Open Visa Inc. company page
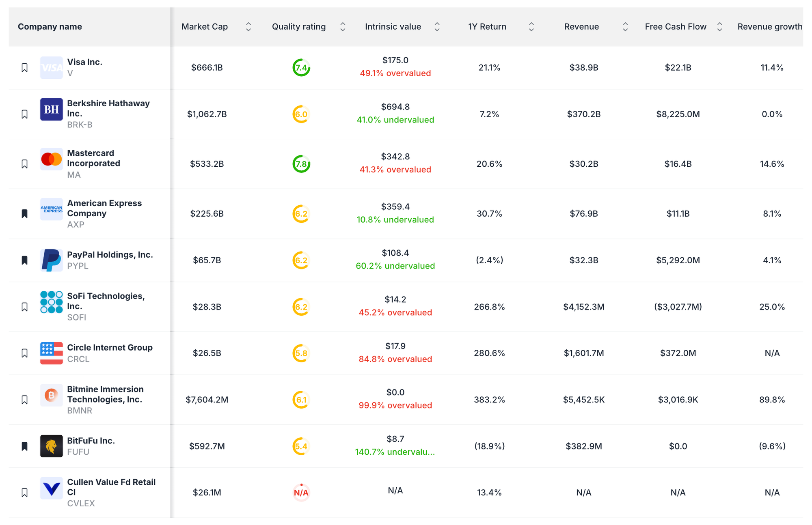The image size is (812, 525). coord(86,62)
